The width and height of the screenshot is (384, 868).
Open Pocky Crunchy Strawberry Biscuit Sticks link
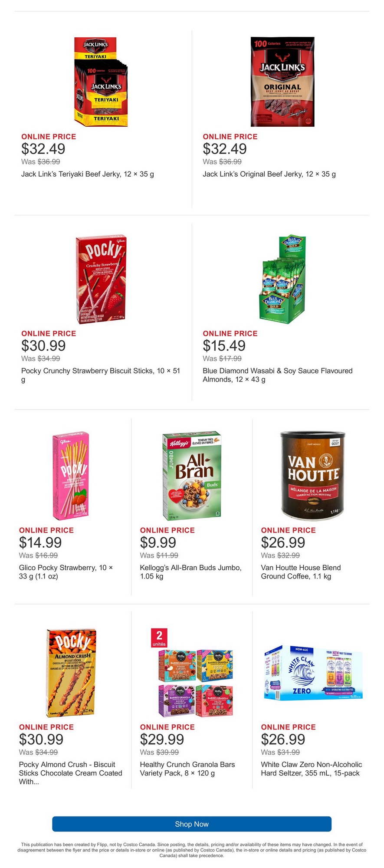101,371
